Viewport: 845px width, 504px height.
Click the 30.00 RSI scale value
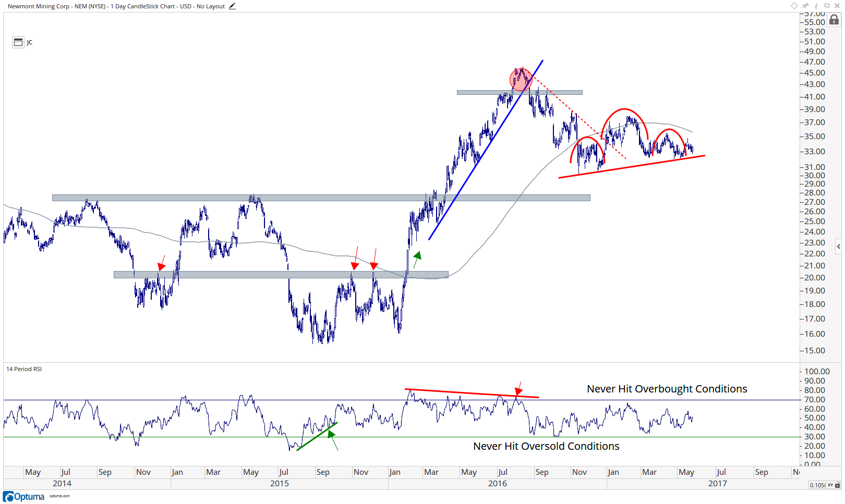click(x=815, y=437)
